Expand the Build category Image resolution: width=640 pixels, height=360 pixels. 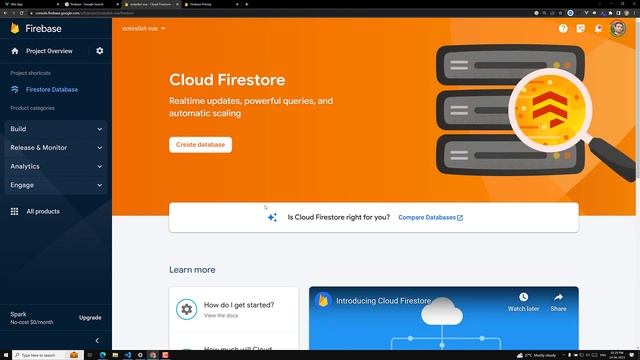(x=56, y=129)
